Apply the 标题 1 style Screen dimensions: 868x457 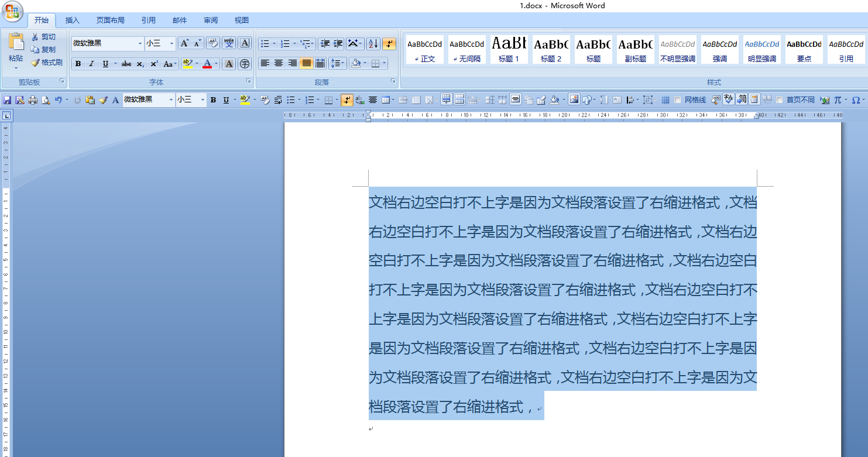tap(509, 49)
